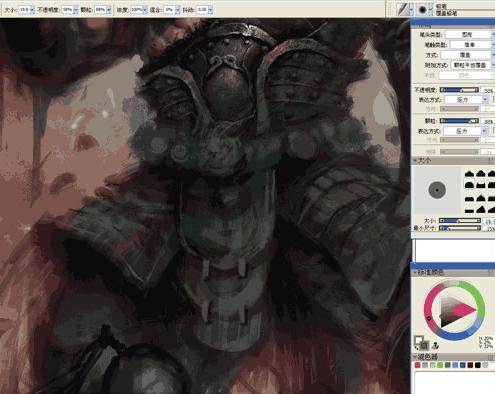
Task: Select the dark maroon mixer color swatch
Action: tap(470, 365)
